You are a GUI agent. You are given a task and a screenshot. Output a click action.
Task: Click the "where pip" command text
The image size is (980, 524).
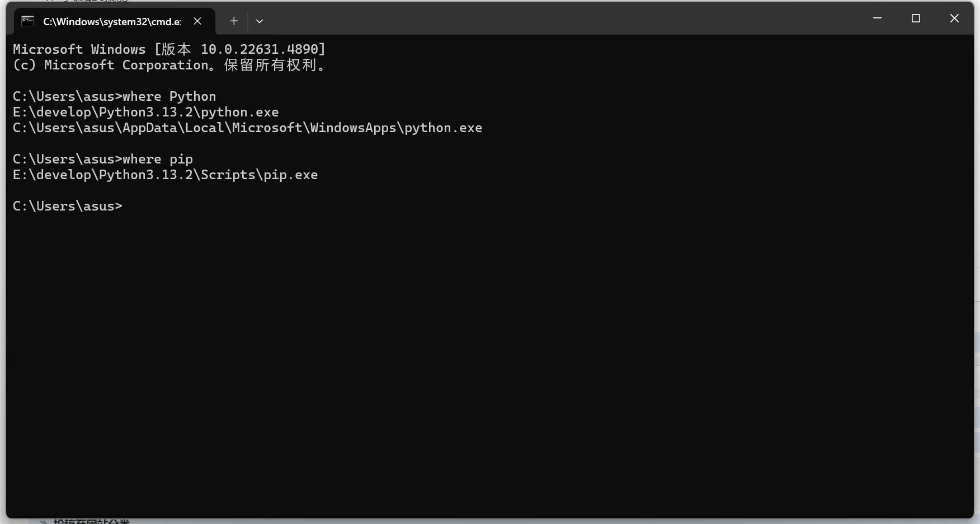(x=158, y=159)
